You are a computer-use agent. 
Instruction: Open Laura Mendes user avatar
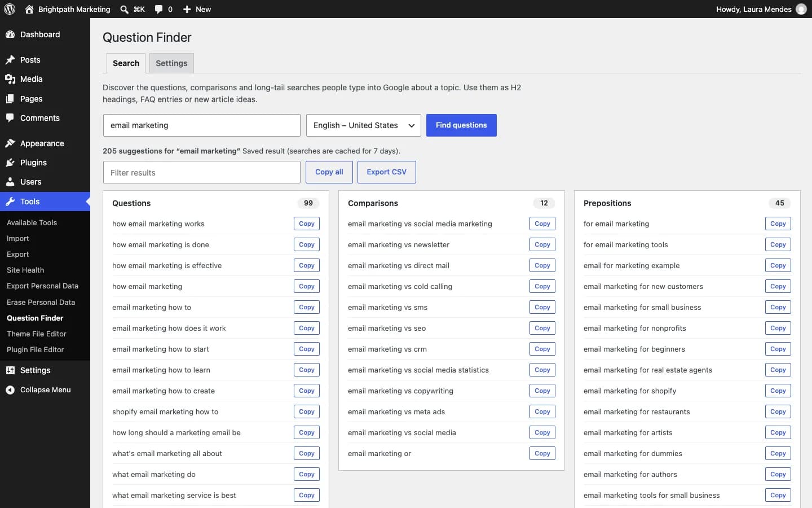tap(801, 9)
